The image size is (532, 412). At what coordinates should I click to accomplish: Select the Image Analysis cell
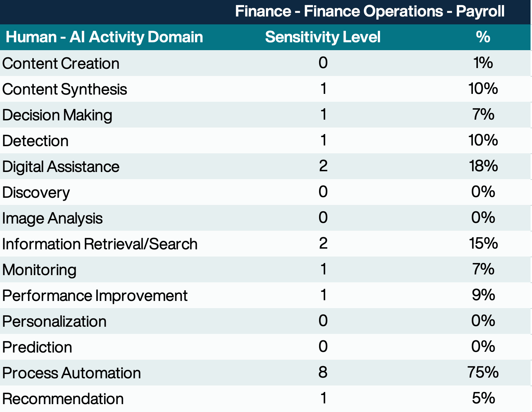[x=52, y=218]
